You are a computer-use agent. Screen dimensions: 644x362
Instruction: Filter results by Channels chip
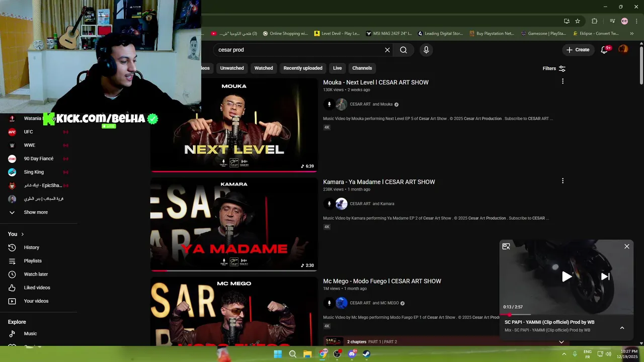pyautogui.click(x=362, y=68)
